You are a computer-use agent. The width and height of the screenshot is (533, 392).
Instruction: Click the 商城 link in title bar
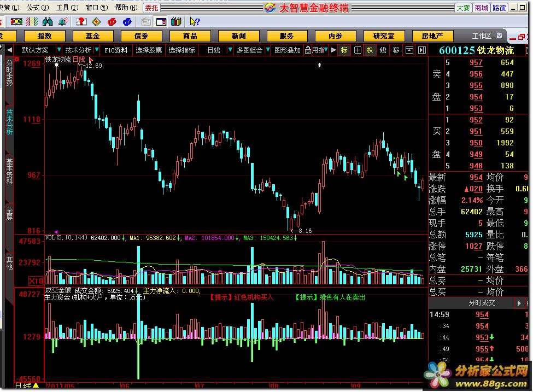(481, 8)
